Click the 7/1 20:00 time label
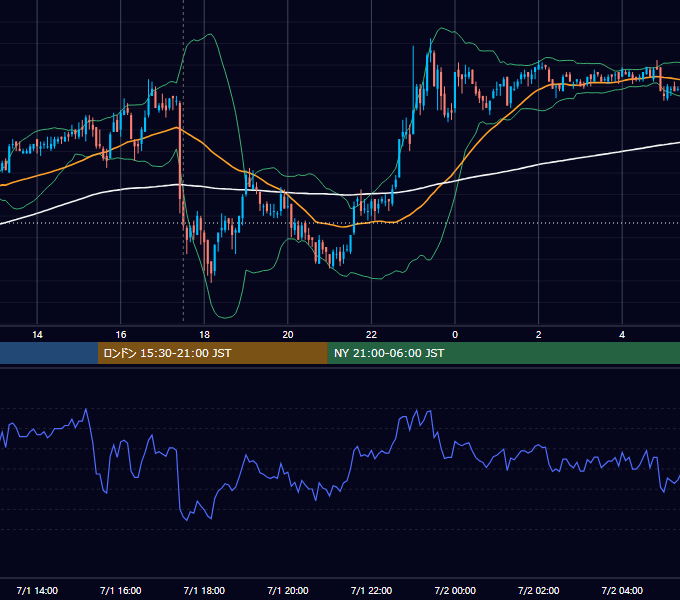The image size is (680, 600). point(288,590)
